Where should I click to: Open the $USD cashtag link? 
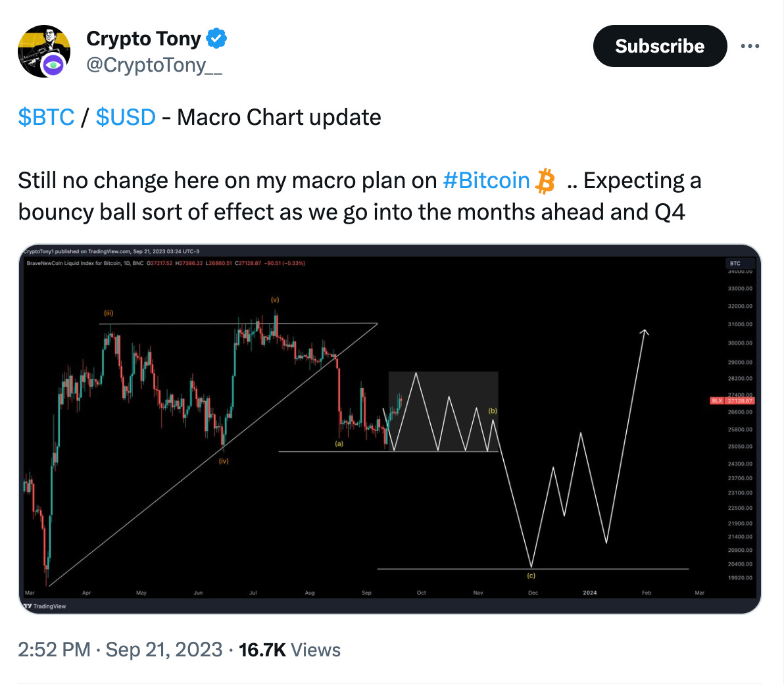[126, 118]
